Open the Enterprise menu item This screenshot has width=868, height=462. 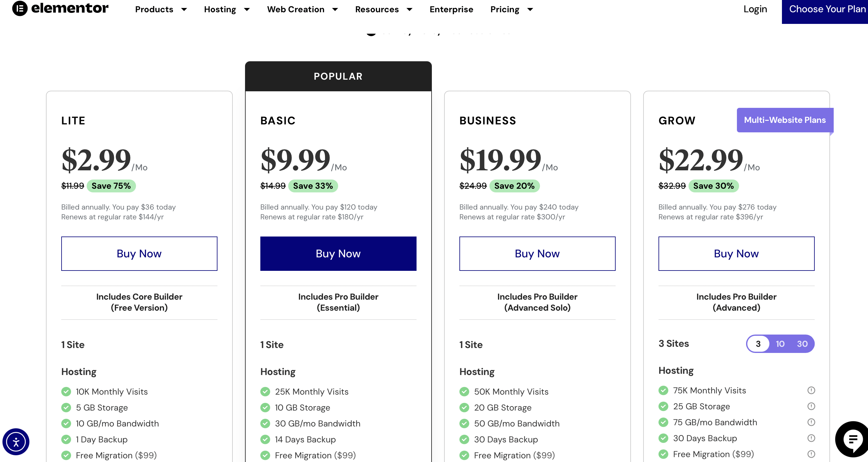click(x=451, y=9)
